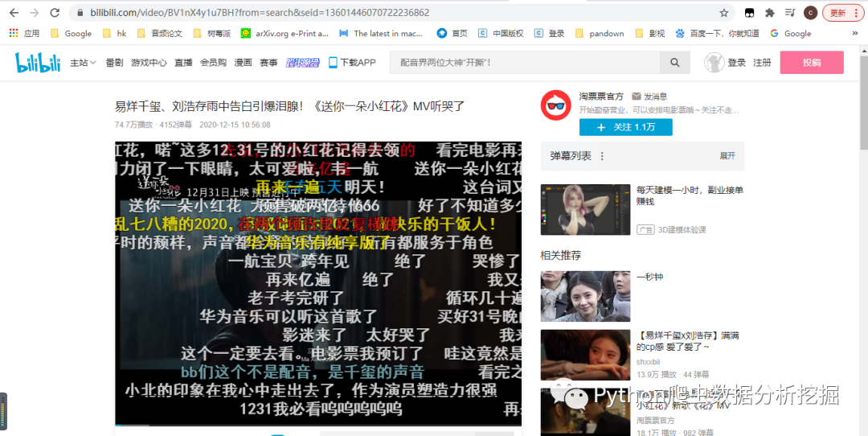
Task: Open the 直播 nav item
Action: (183, 63)
